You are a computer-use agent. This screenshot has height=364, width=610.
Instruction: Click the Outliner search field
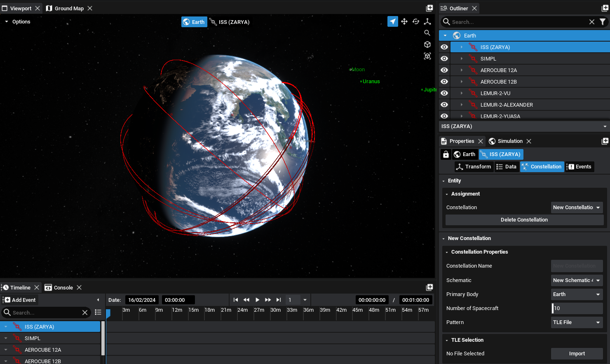click(x=518, y=22)
